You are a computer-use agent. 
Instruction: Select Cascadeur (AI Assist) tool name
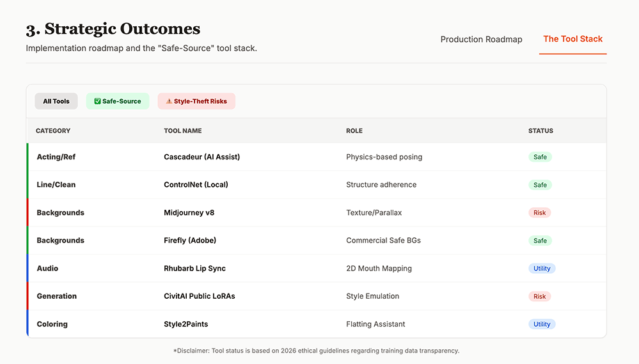tap(201, 157)
